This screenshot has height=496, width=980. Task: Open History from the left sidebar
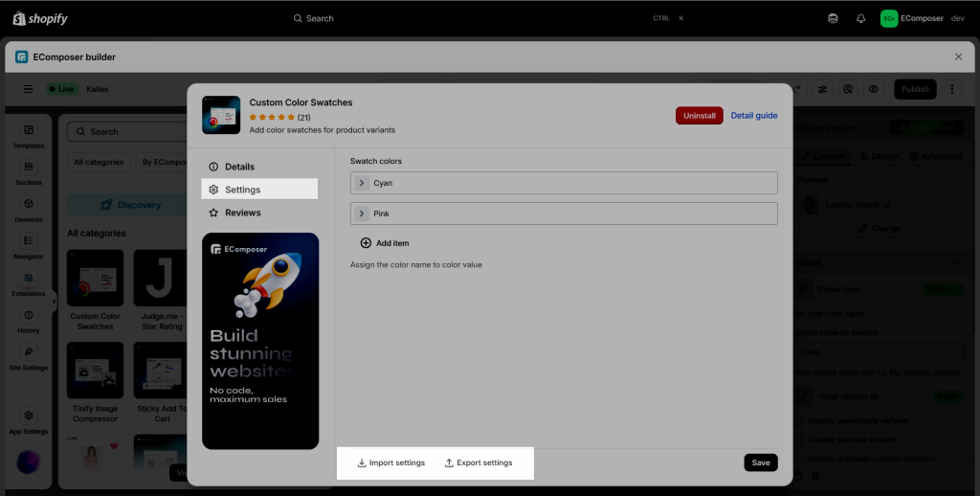(28, 320)
